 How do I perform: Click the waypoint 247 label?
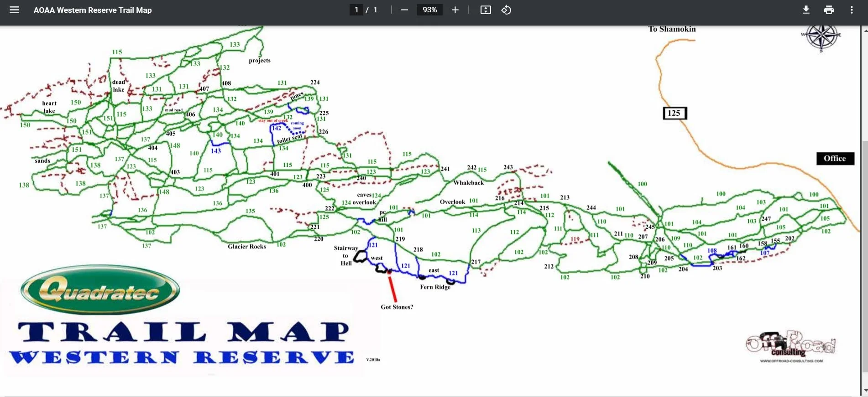coord(766,219)
